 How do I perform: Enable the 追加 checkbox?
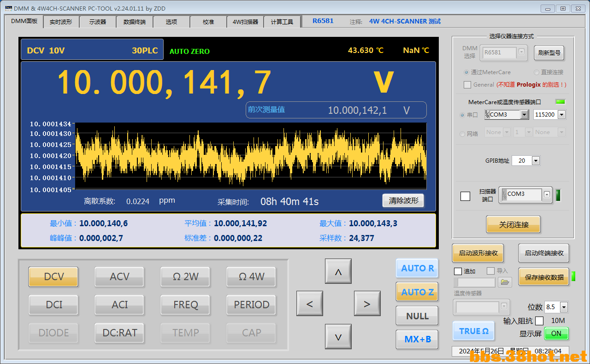458,271
